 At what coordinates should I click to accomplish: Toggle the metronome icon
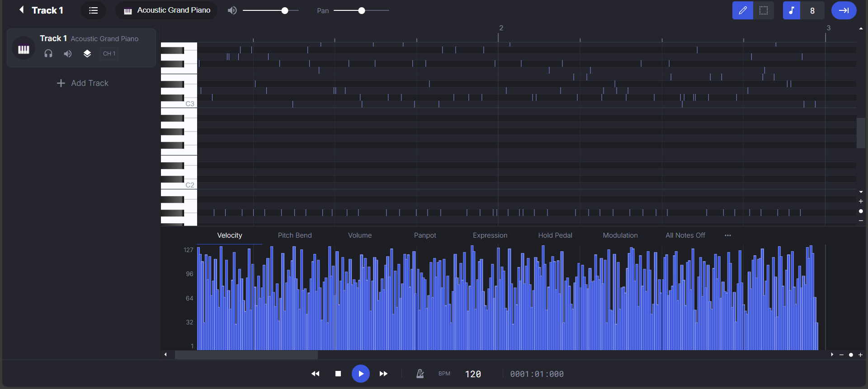tap(420, 374)
